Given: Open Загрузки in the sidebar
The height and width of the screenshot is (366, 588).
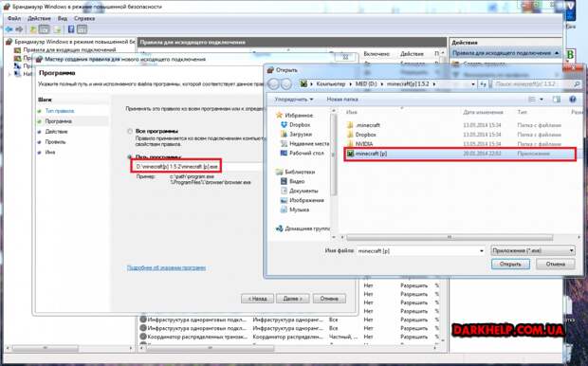Looking at the screenshot, I should coord(296,134).
